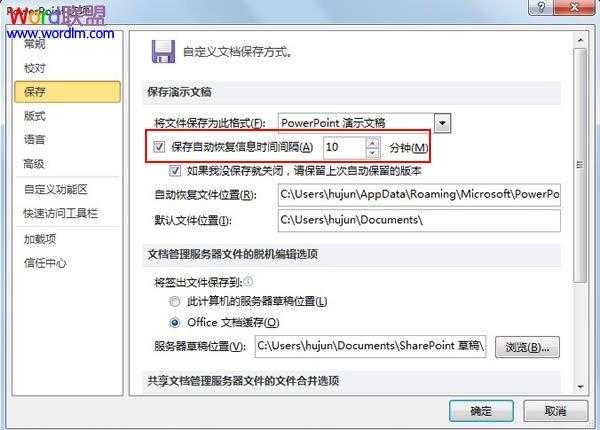Viewport: 600px width, 430px height.
Task: Click the 浏览(B)... button
Action: point(527,347)
